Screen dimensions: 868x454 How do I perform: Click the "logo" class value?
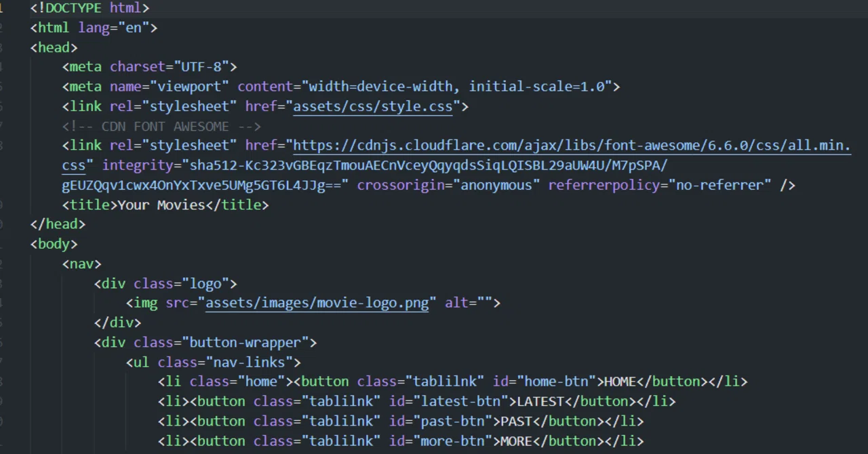point(205,283)
